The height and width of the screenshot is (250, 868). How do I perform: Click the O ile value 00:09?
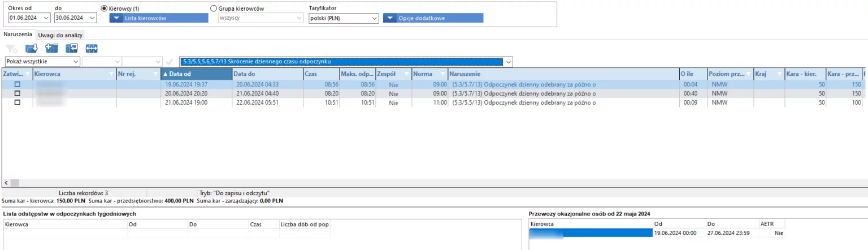pyautogui.click(x=690, y=103)
